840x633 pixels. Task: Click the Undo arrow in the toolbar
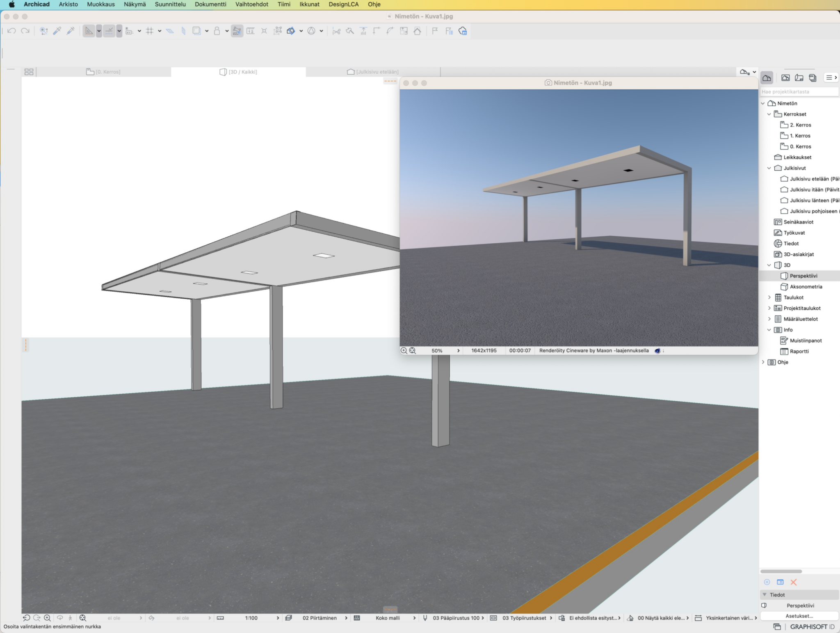11,31
